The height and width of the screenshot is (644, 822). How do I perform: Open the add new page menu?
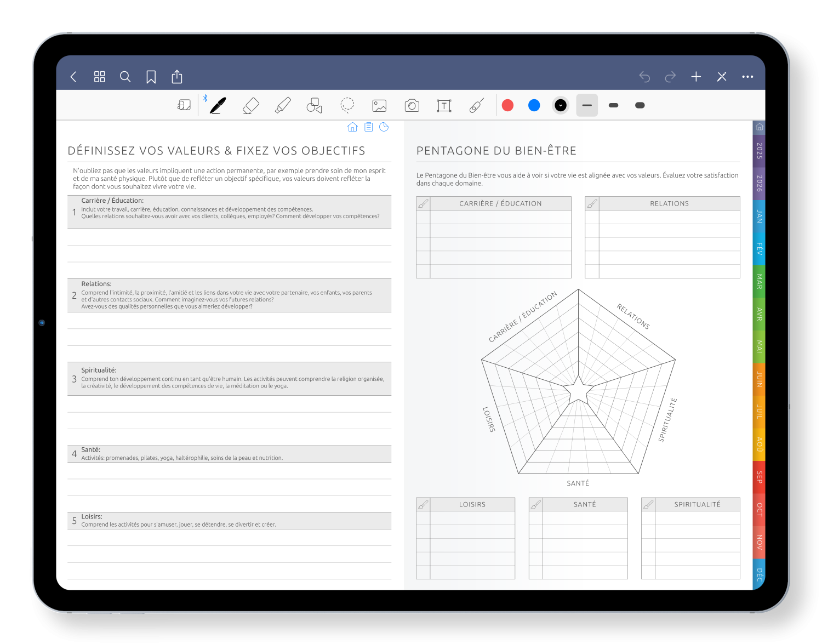pyautogui.click(x=696, y=77)
